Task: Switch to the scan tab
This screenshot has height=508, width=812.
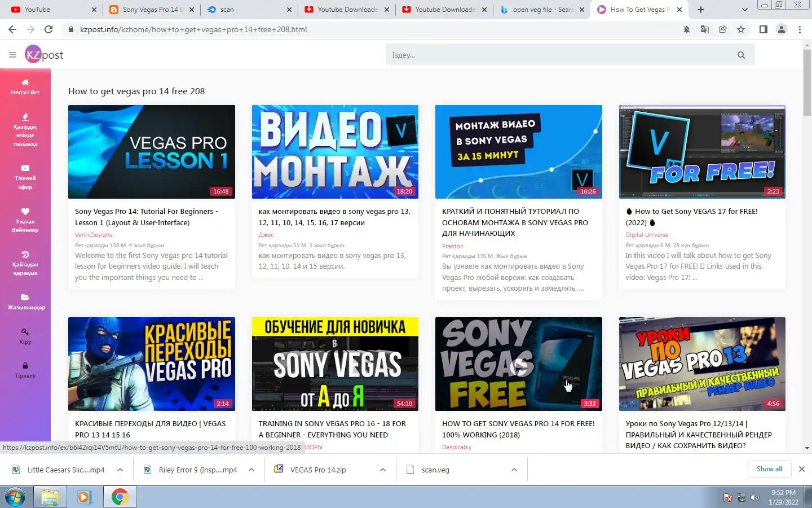Action: [248, 10]
